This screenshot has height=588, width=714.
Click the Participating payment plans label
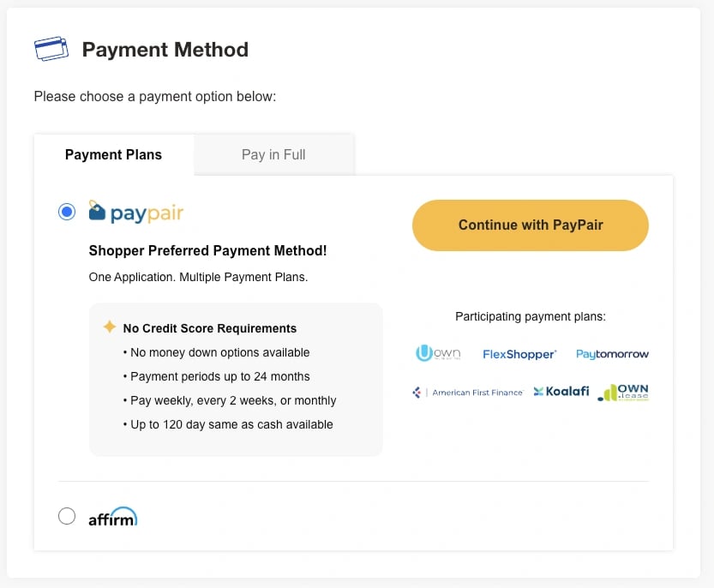click(530, 317)
